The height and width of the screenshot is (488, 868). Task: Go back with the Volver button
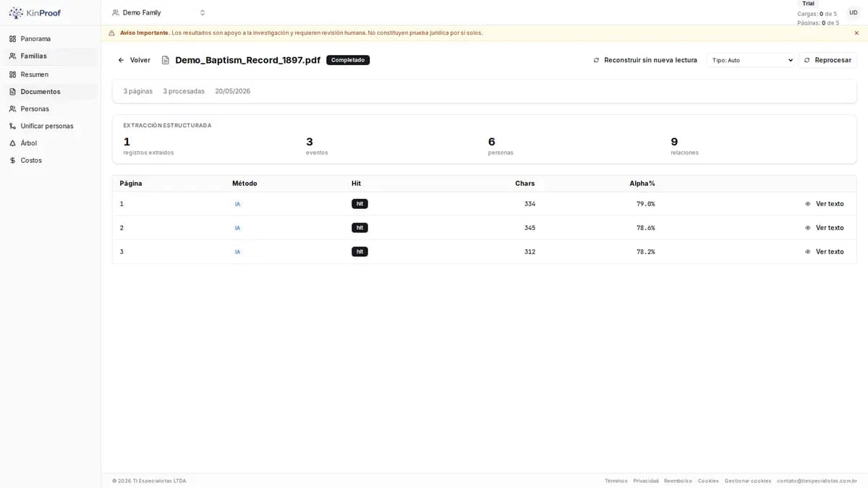pyautogui.click(x=135, y=60)
